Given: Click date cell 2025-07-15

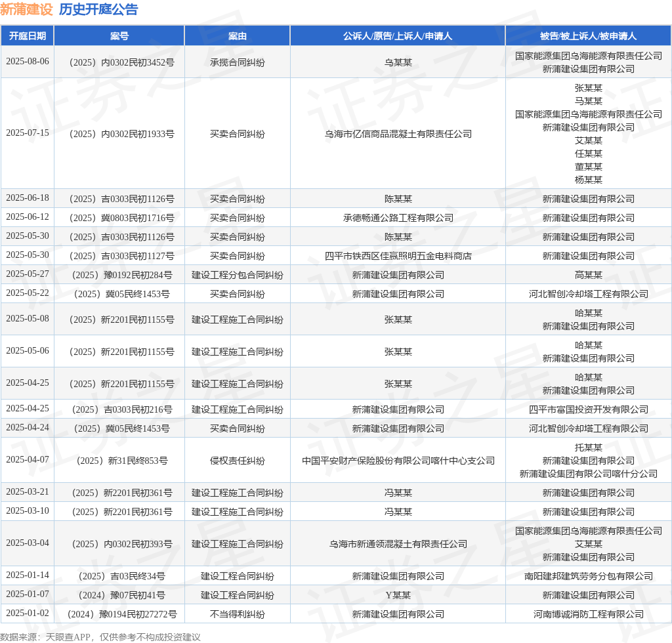Looking at the screenshot, I should 28,133.
